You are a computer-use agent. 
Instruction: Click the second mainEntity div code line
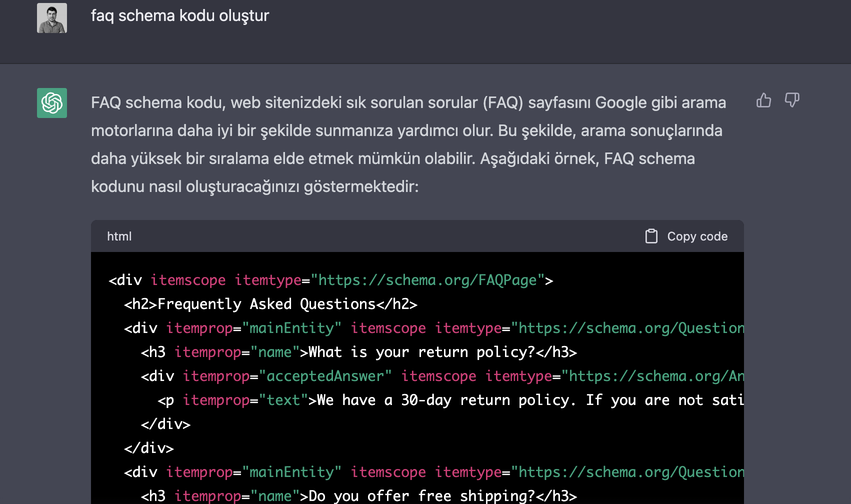[x=433, y=472]
